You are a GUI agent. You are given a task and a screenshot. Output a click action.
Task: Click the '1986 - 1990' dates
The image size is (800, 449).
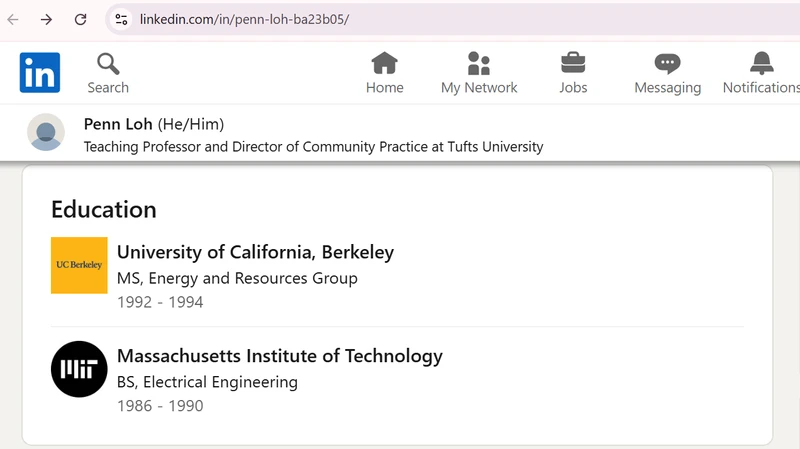(160, 406)
